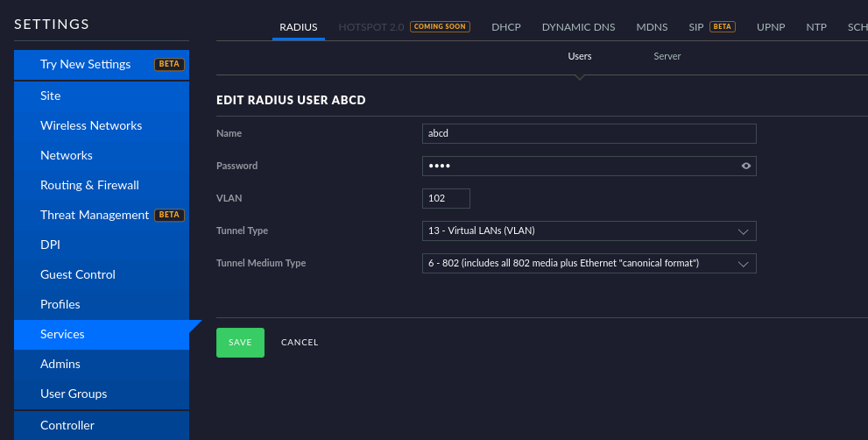Click the VLAN input field

point(446,198)
